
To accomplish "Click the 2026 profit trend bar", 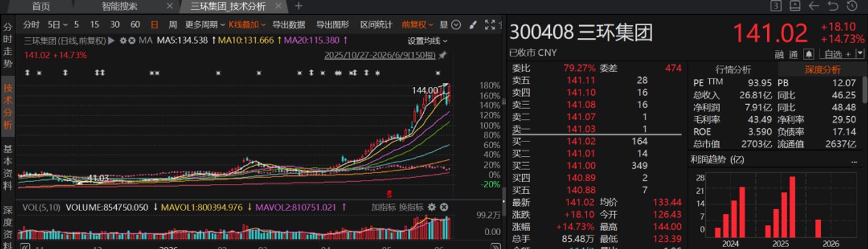I will point(818,228).
